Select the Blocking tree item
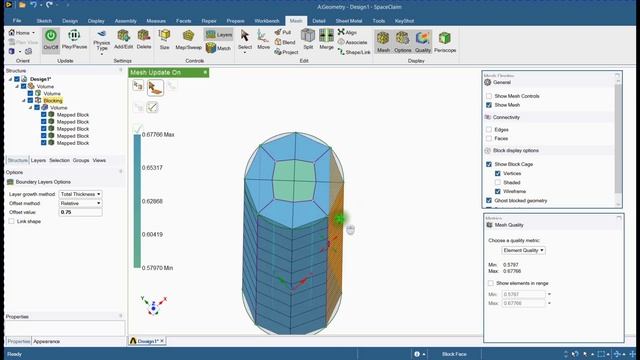Viewport: 640px width, 360px height. pos(53,100)
